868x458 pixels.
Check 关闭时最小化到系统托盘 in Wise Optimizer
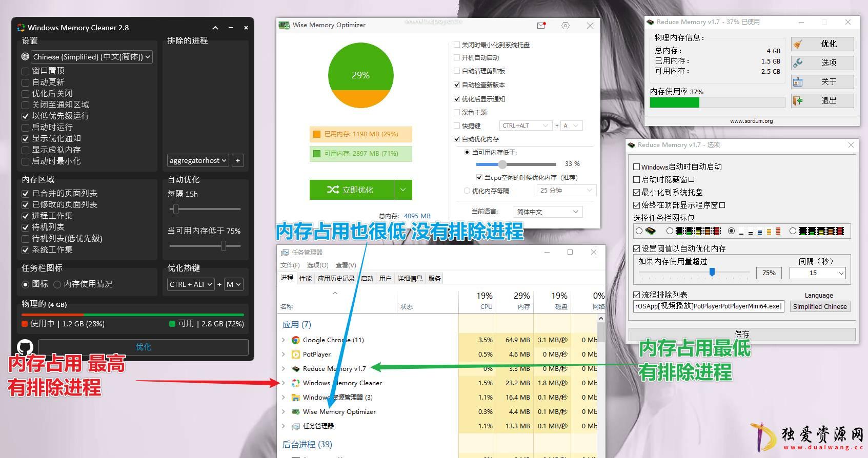click(x=457, y=45)
